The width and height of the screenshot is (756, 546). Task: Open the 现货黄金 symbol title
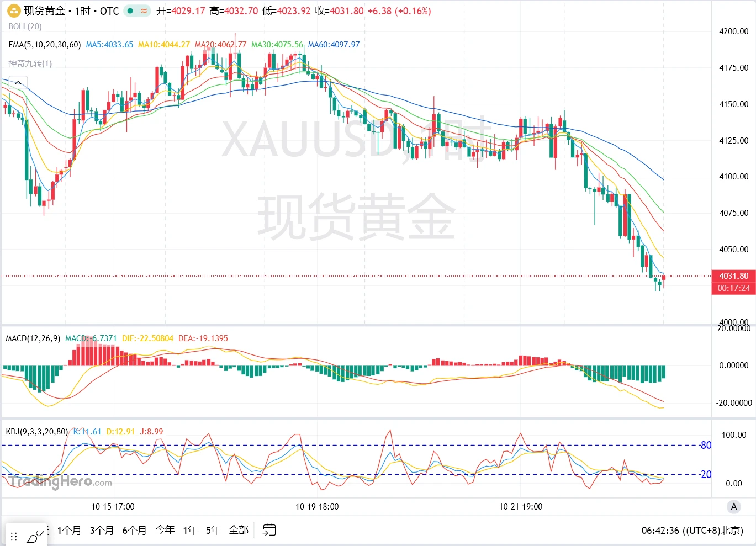[44, 11]
